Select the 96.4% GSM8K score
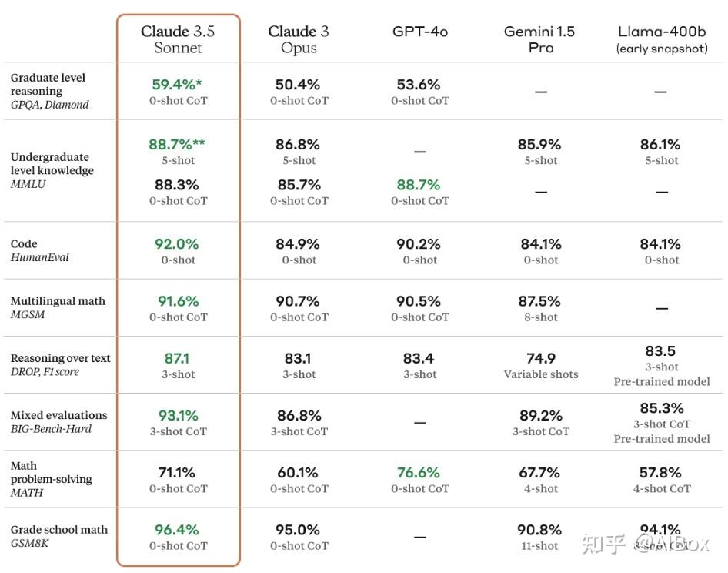The height and width of the screenshot is (573, 728). tap(177, 530)
